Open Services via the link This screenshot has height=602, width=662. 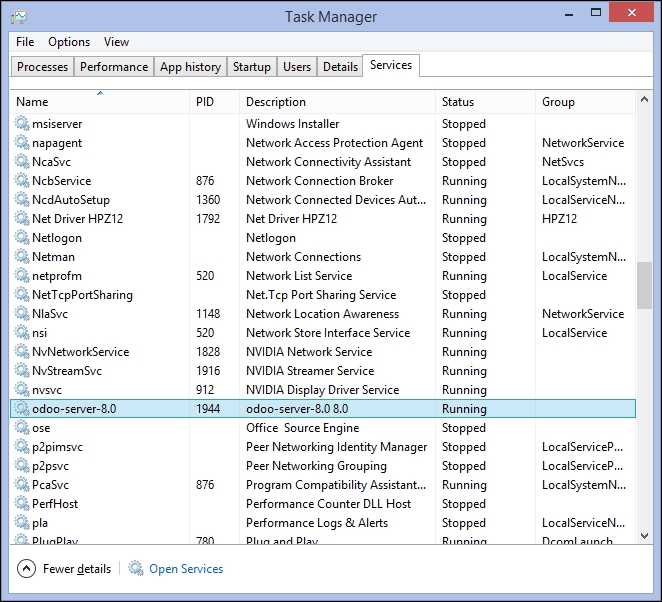(186, 569)
